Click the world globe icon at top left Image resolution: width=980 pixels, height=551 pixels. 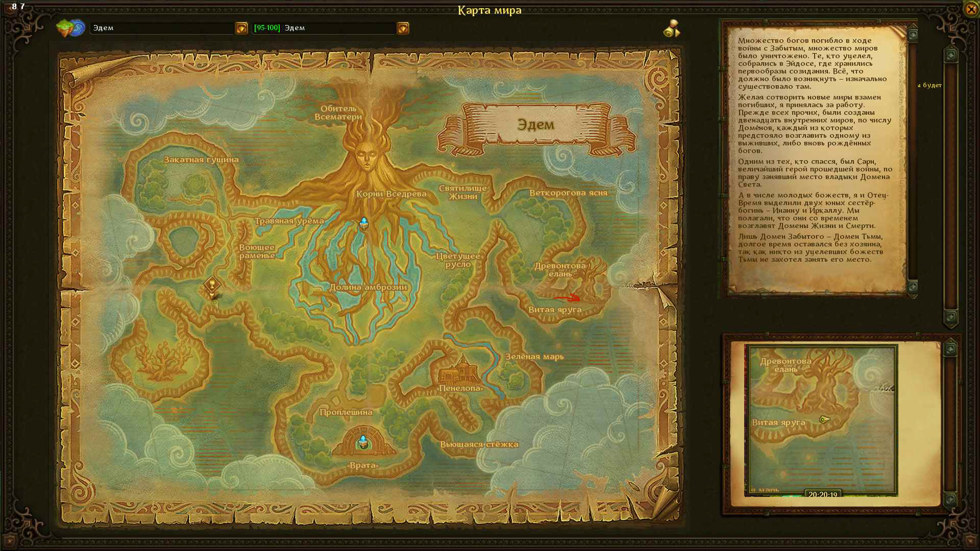[x=70, y=28]
